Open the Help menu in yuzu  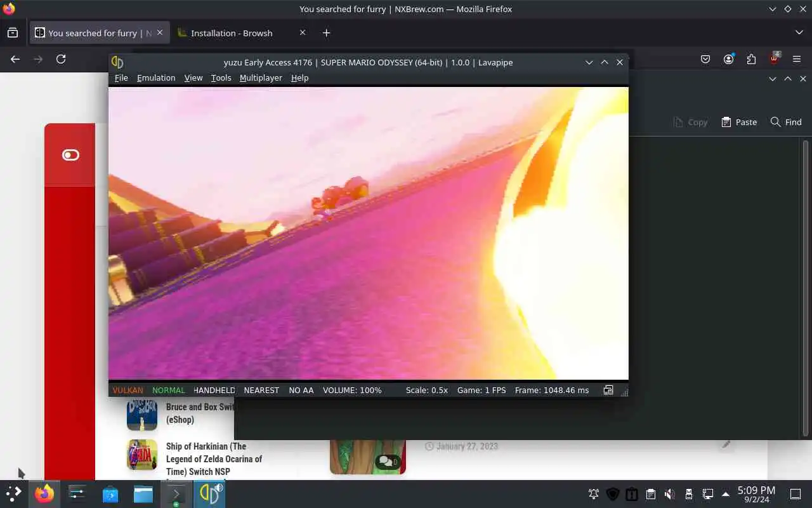pos(299,77)
